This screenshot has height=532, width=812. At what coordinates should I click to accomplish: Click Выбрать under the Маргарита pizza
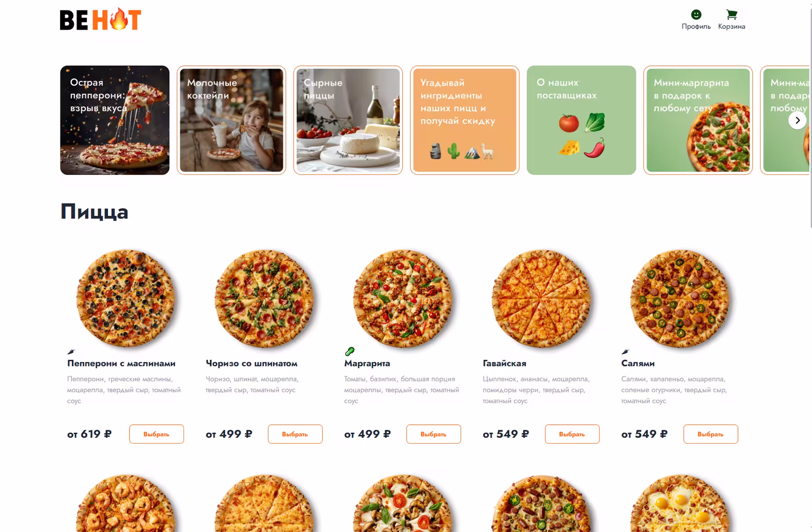pos(434,434)
